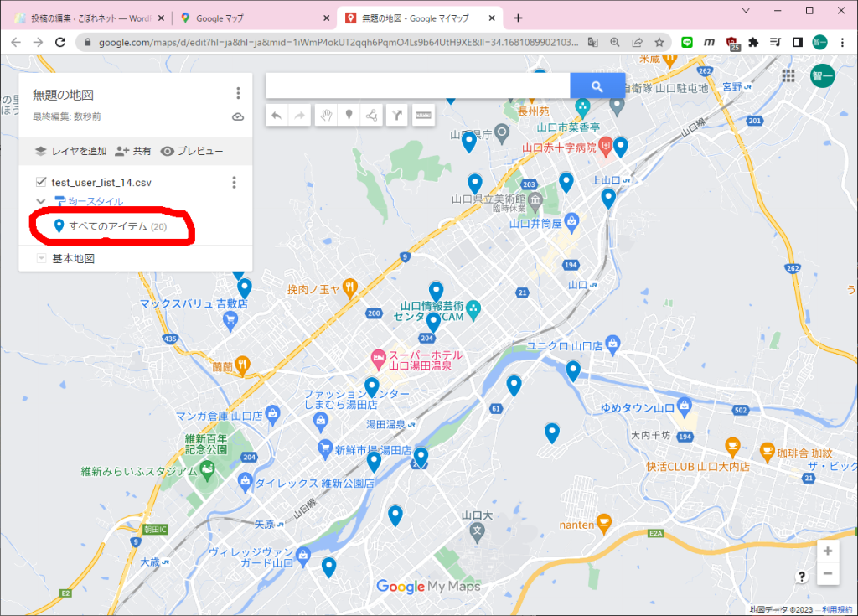Select the add directions route tool
Image resolution: width=858 pixels, height=616 pixels.
(x=397, y=115)
